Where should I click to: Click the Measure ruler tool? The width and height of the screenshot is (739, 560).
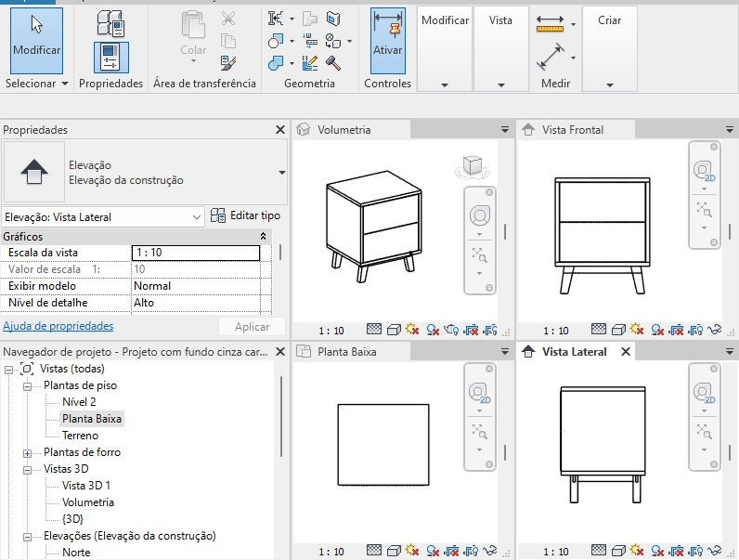coord(550,23)
